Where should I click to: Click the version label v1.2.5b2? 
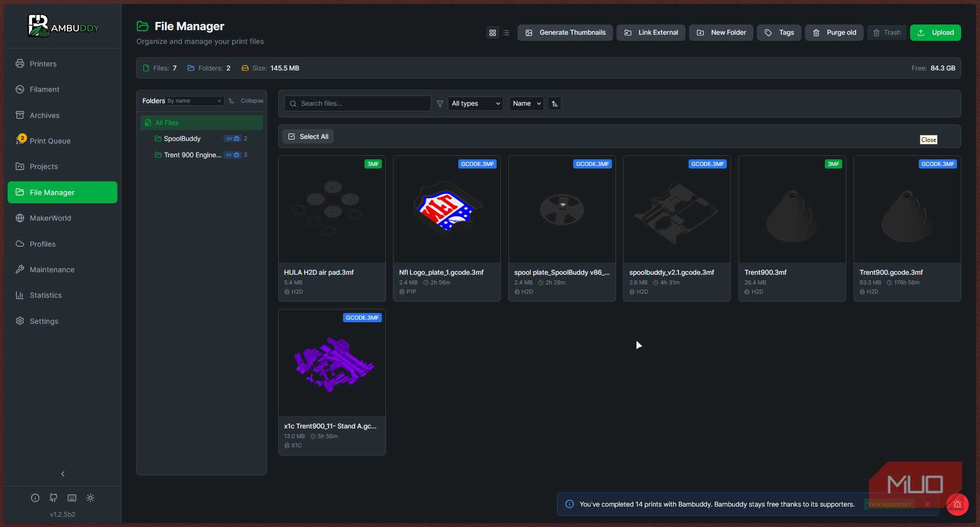[63, 514]
